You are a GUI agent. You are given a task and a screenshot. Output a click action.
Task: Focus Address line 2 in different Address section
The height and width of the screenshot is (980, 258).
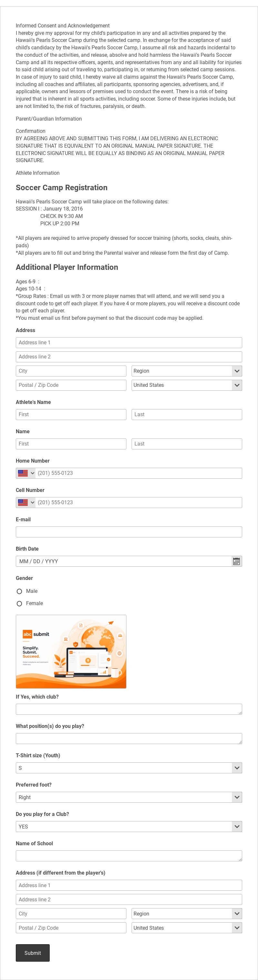pos(129,899)
